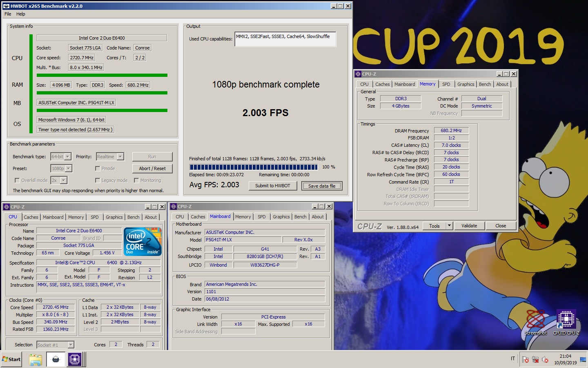This screenshot has width=588, height=368.
Task: Open Bench tab in Mainboard CPU-Z window
Action: [300, 217]
